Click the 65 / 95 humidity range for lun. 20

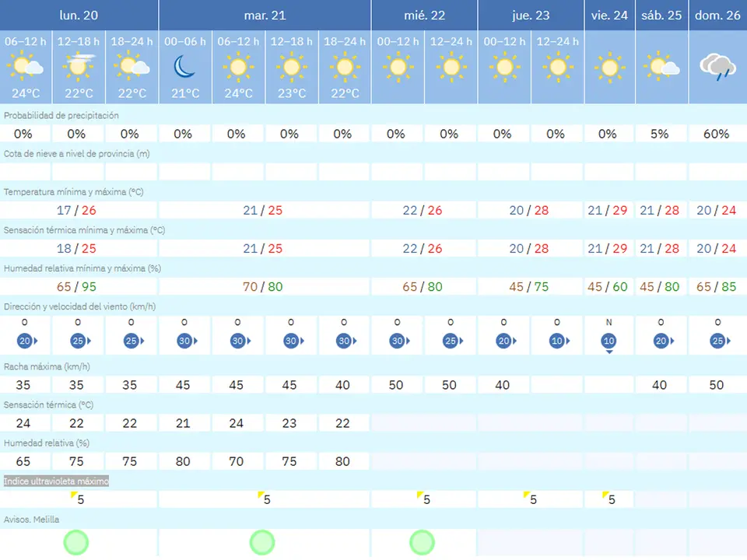tap(76, 287)
